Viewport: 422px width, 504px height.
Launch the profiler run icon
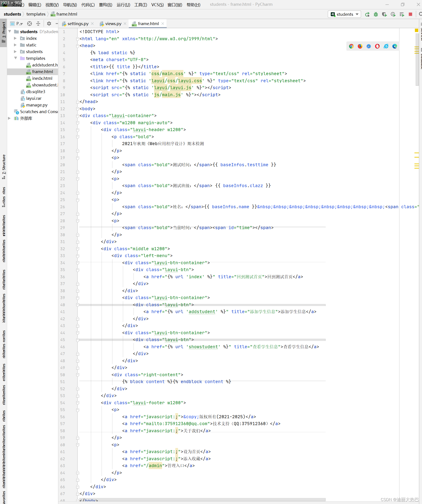(393, 14)
